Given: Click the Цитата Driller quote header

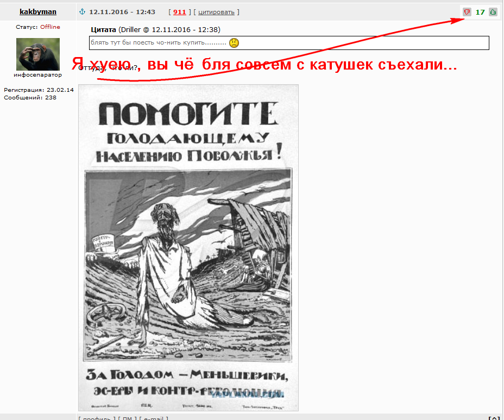Looking at the screenshot, I should pos(155,30).
